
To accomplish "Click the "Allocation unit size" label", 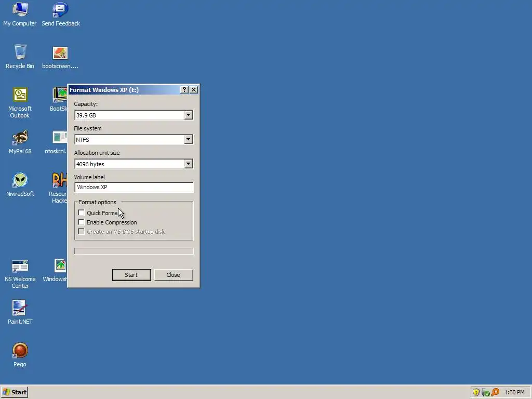I will [x=97, y=153].
